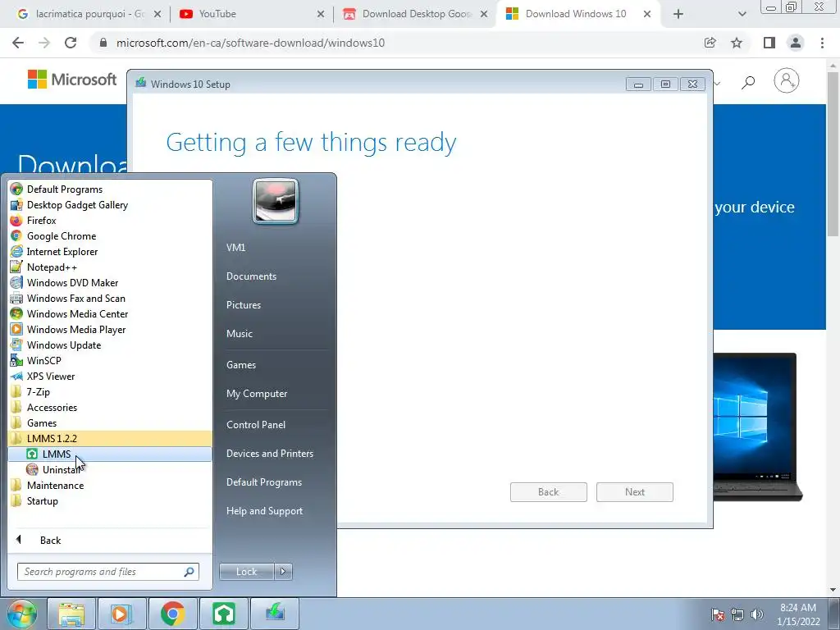Launch Windows Media Center

[x=77, y=313]
